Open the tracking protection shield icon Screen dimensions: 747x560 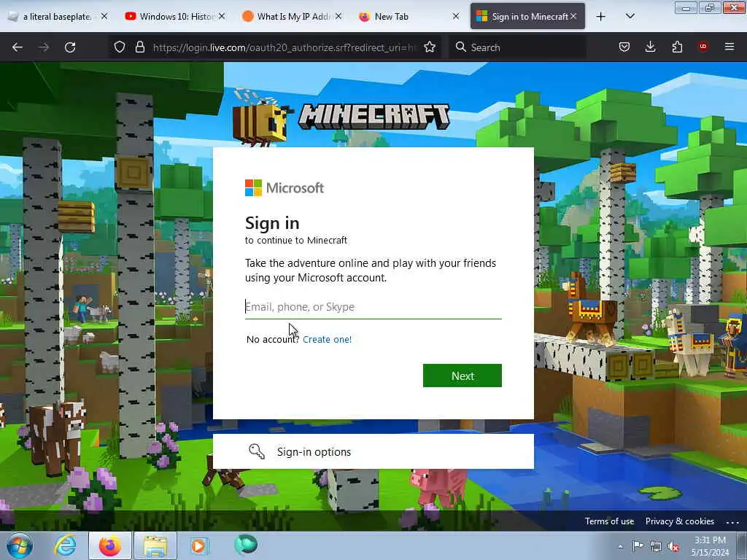pyautogui.click(x=120, y=47)
